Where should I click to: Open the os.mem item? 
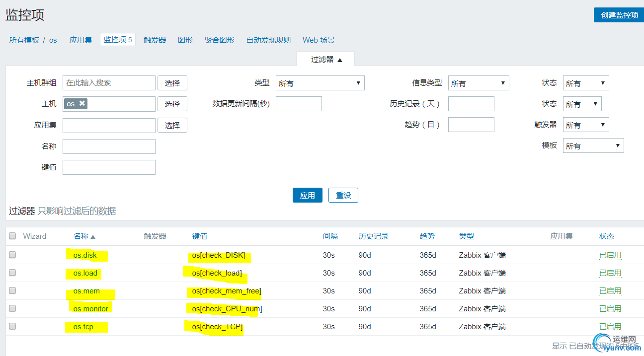pyautogui.click(x=86, y=291)
